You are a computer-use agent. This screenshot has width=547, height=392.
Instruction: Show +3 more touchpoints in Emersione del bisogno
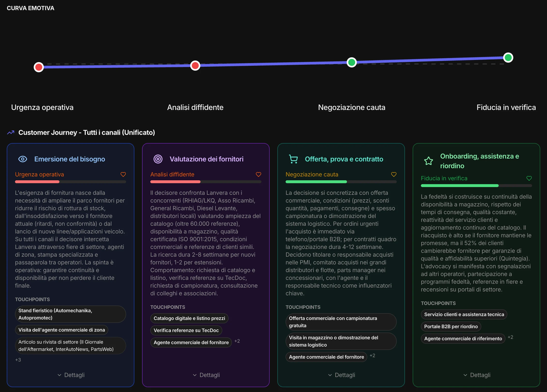[x=18, y=360]
